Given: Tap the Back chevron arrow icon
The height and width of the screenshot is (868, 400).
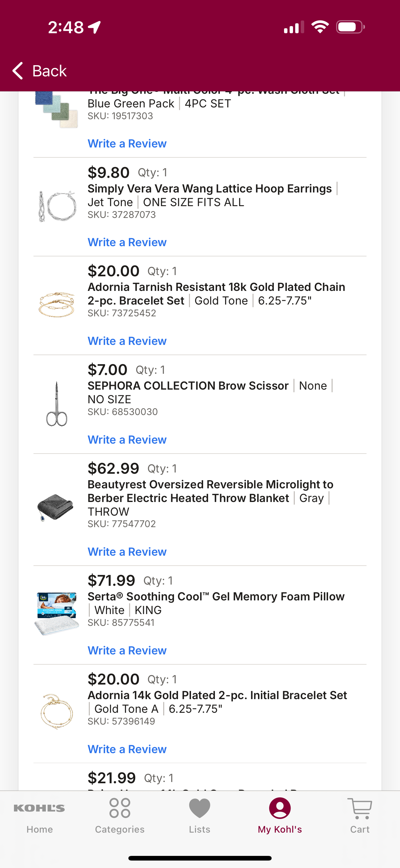Looking at the screenshot, I should (17, 71).
